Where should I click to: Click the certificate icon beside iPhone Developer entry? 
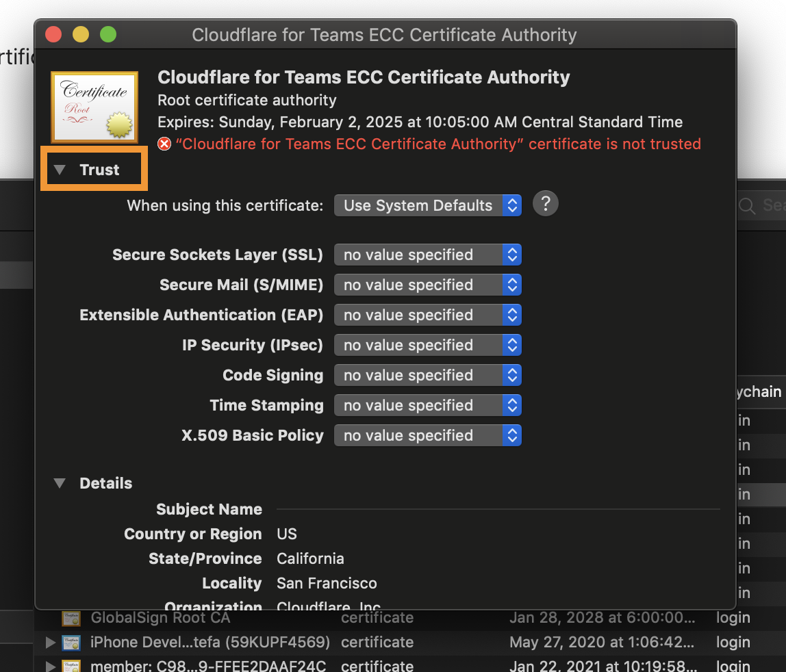(71, 643)
